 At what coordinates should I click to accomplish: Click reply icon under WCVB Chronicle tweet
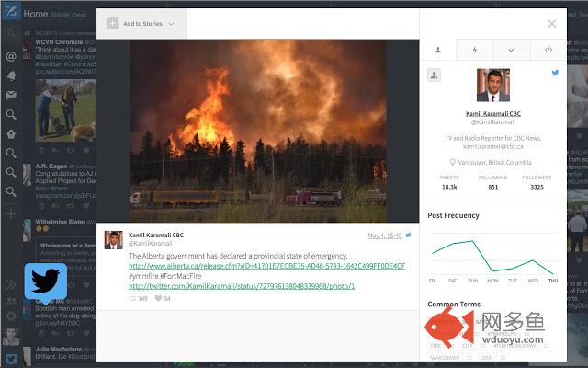tap(55, 151)
